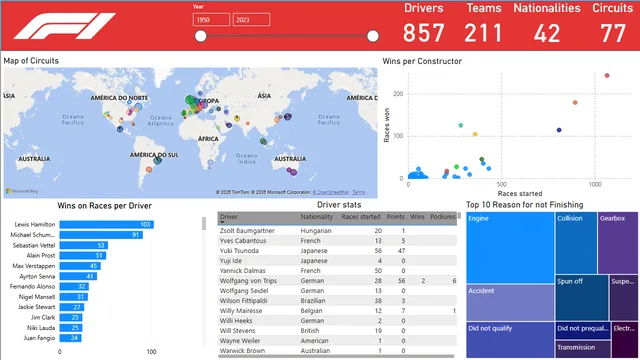Open the OpenStreetMap link on map
The width and height of the screenshot is (640, 360).
pyautogui.click(x=331, y=192)
